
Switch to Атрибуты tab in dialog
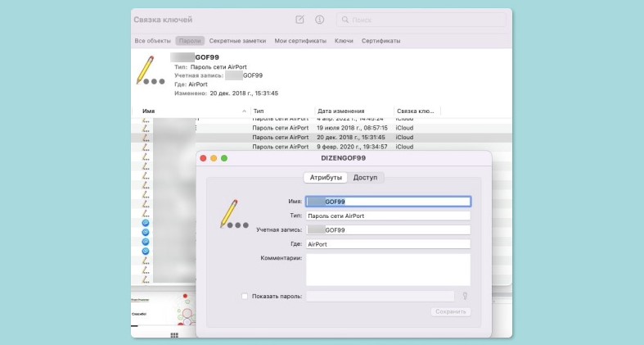(326, 178)
